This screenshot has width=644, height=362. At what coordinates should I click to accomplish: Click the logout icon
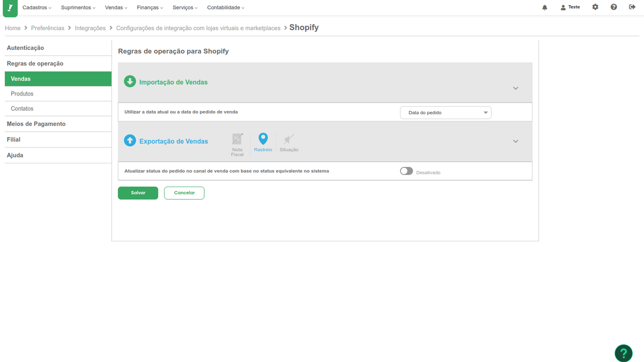click(x=632, y=7)
